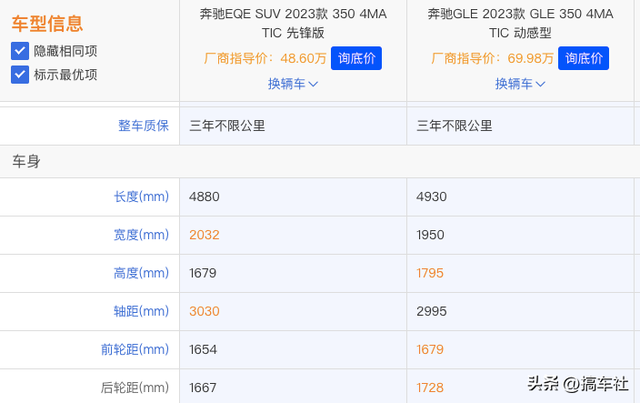The image size is (640, 403).
Task: Select EQE SUV length value 4880
Action: 204,197
